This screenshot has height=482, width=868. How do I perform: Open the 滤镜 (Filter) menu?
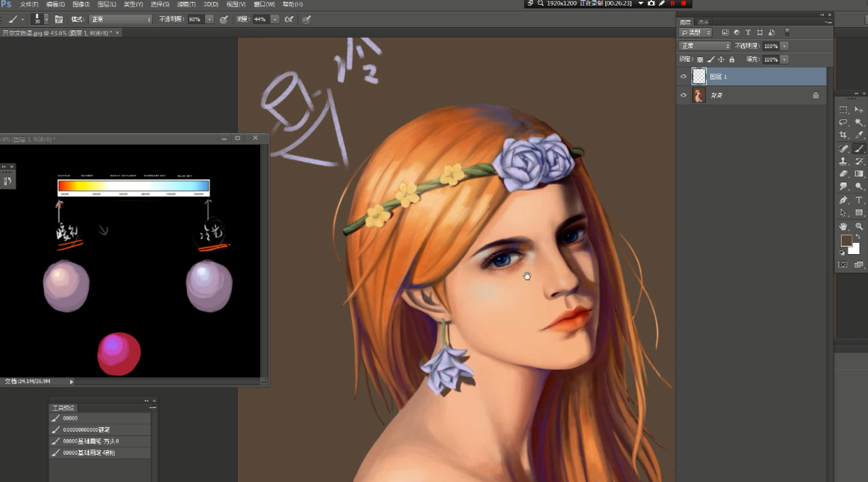pyautogui.click(x=186, y=4)
